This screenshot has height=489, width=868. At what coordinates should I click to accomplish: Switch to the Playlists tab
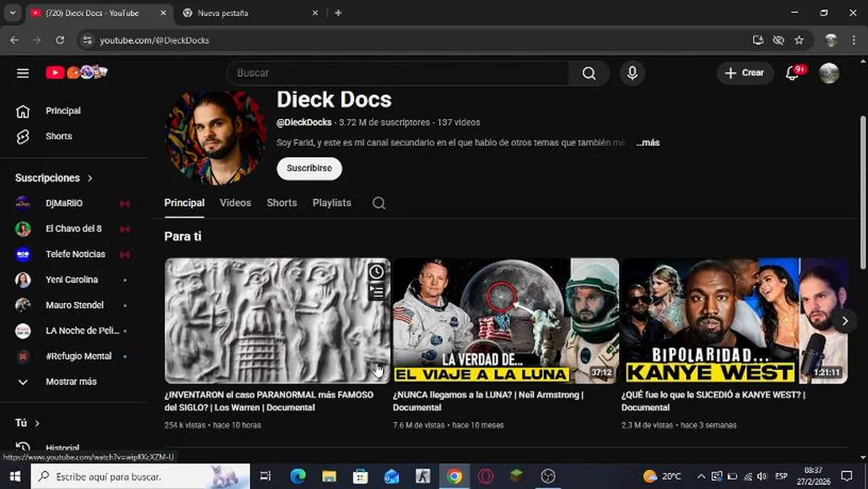click(x=332, y=203)
